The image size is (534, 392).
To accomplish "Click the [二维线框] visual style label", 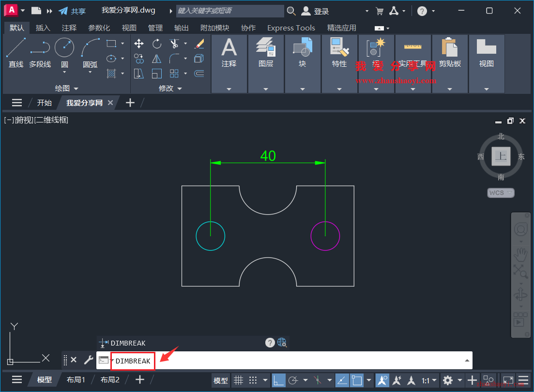I will coord(51,120).
